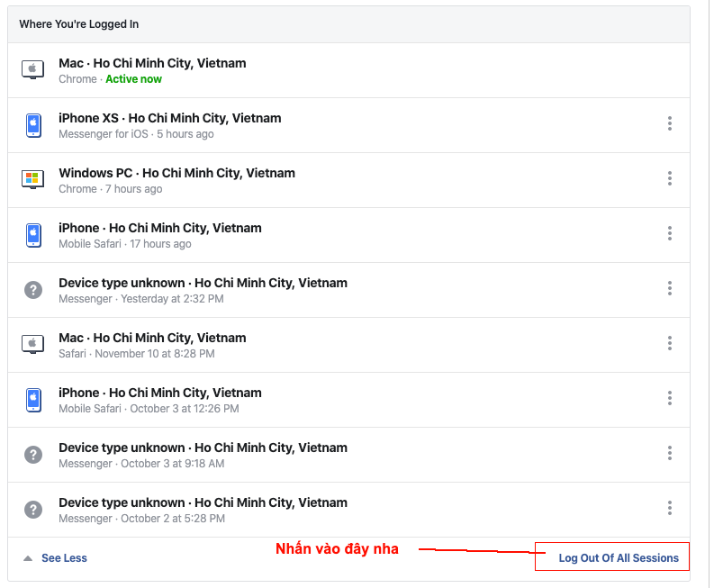The width and height of the screenshot is (714, 588).
Task: Select the Mac Ho Chi Minh City active session title
Action: [x=152, y=63]
